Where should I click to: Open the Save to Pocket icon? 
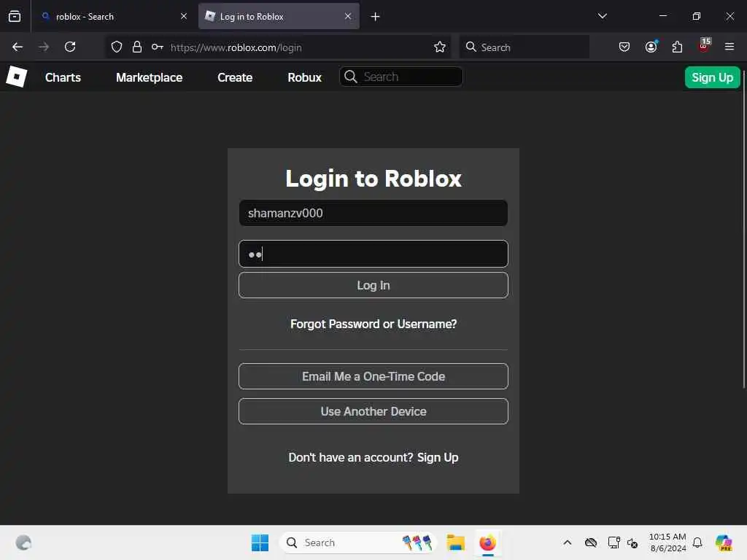(624, 47)
